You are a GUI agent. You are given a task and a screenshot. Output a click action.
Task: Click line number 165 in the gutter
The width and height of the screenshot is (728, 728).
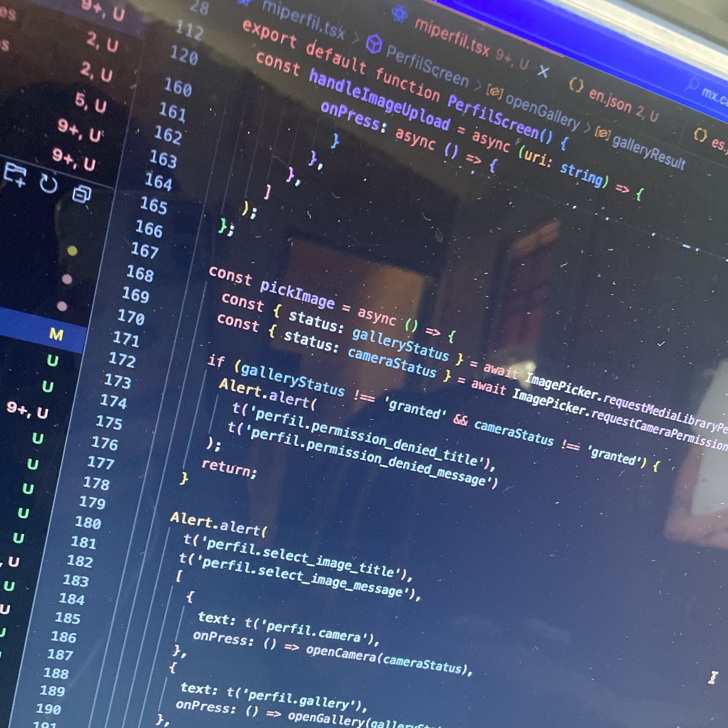click(154, 206)
